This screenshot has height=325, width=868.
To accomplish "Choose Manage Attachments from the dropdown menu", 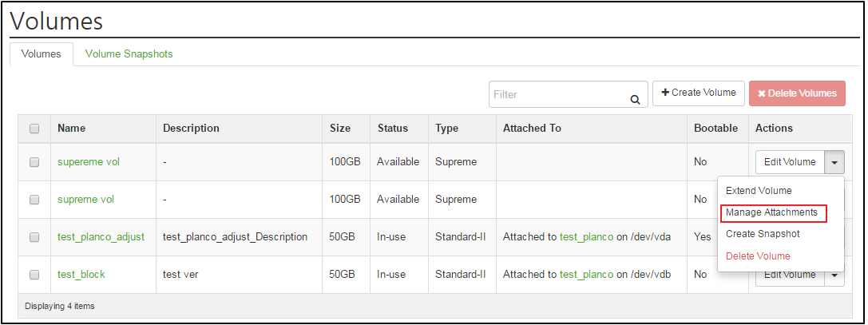I will 771,212.
